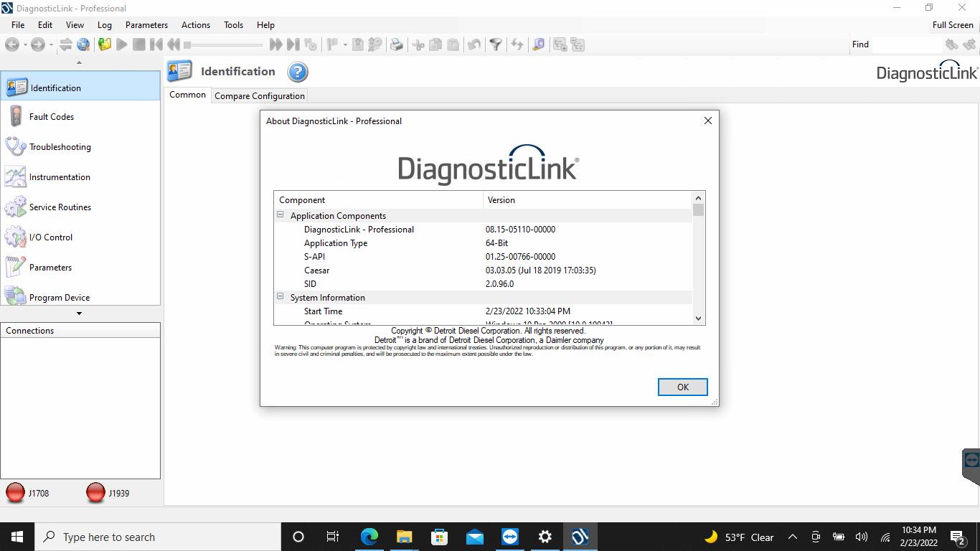The width and height of the screenshot is (980, 551).
Task: Click the fast-forward log playback button
Action: pyautogui.click(x=275, y=44)
